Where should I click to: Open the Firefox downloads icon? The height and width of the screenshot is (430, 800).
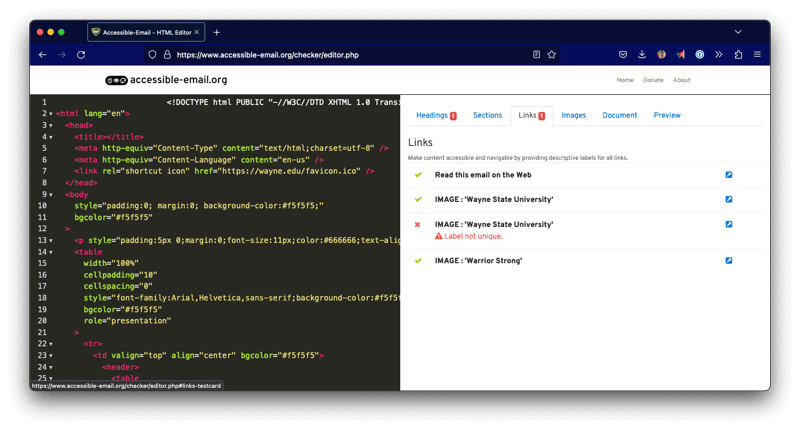[641, 54]
